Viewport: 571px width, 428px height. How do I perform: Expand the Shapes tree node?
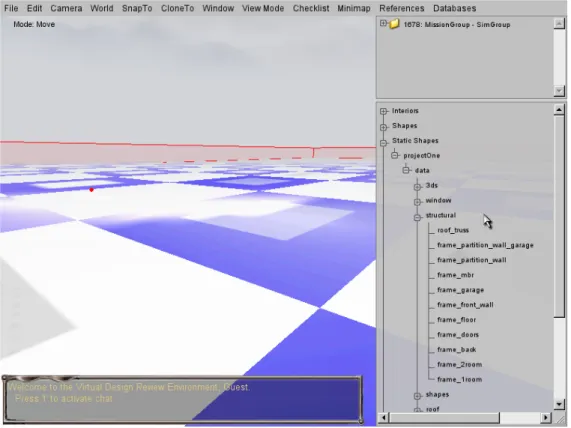pos(383,127)
